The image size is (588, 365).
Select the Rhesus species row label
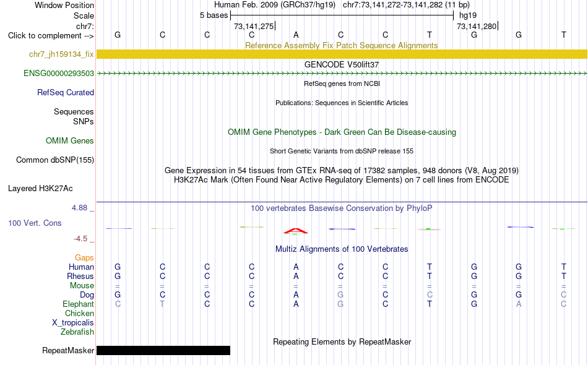[80, 276]
